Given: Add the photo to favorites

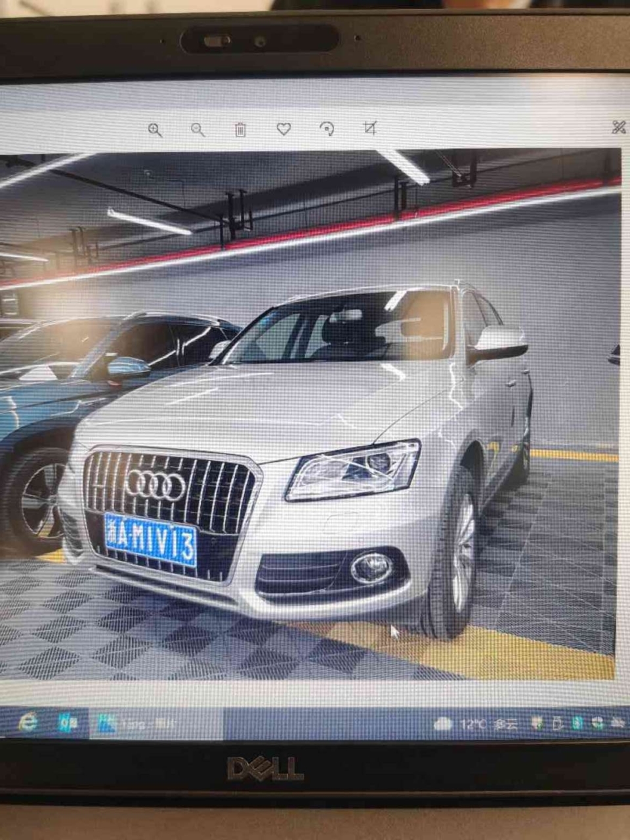Looking at the screenshot, I should (283, 129).
